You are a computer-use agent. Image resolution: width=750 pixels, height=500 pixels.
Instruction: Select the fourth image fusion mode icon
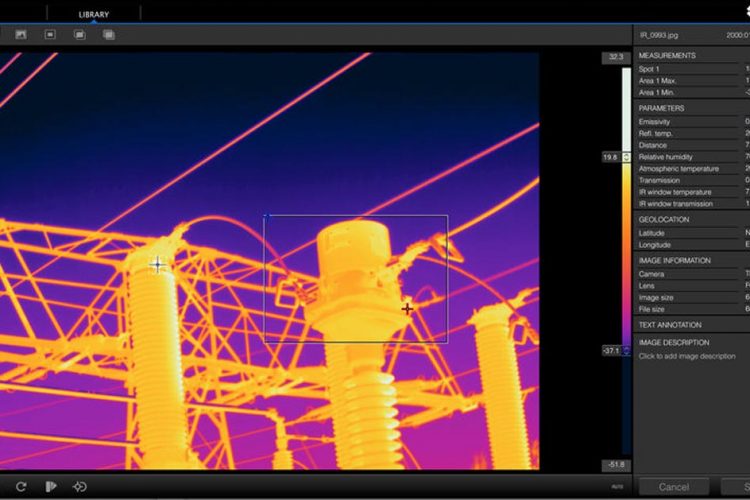pyautogui.click(x=108, y=35)
